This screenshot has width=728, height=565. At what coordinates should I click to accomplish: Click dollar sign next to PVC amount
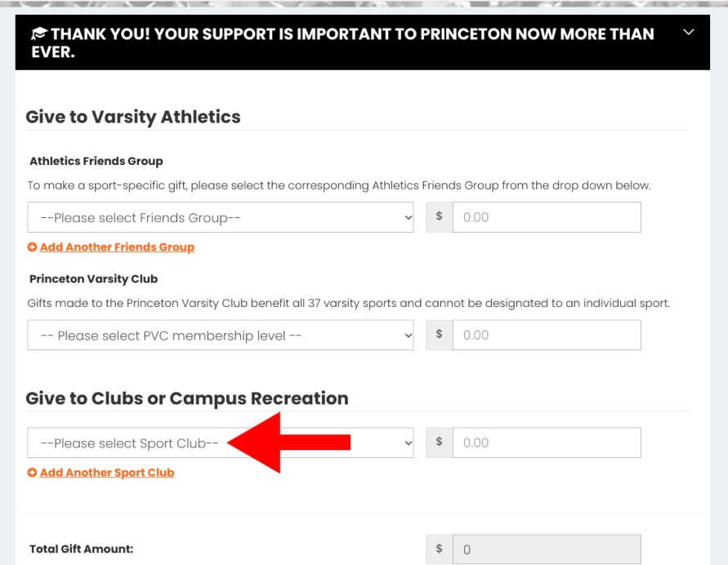pos(440,335)
